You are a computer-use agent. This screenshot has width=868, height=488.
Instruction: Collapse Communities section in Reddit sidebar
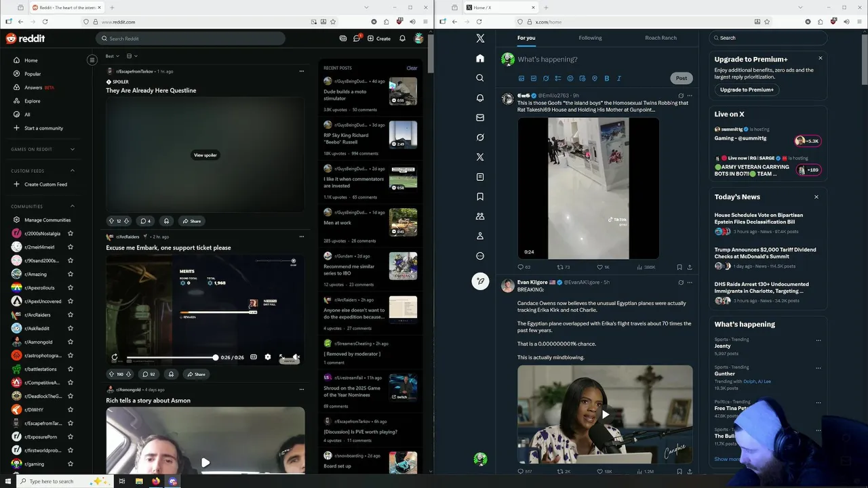click(x=73, y=206)
